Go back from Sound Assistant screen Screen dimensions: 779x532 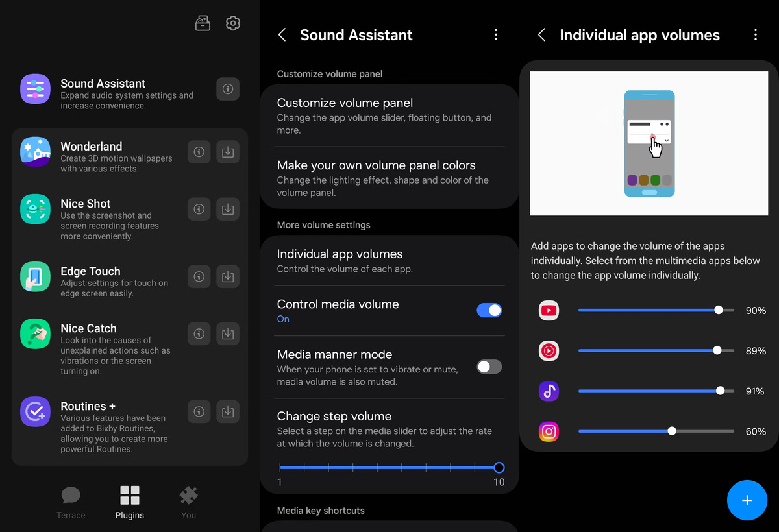click(282, 35)
